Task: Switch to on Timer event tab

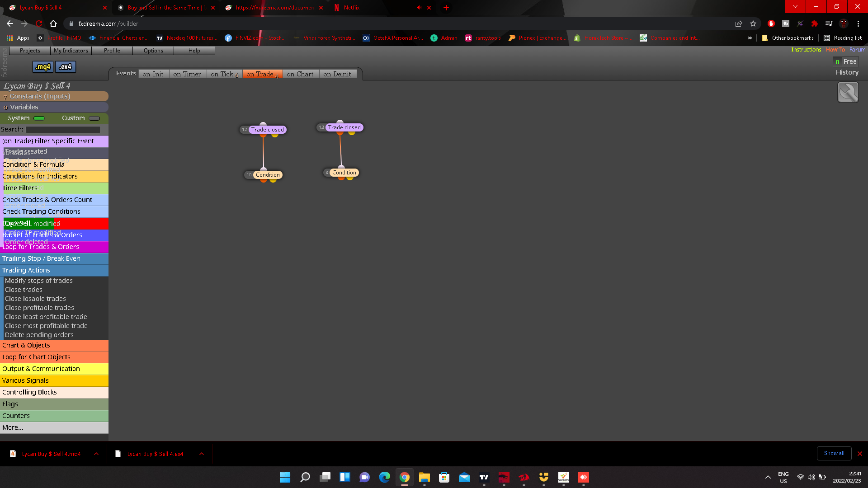Action: point(188,74)
